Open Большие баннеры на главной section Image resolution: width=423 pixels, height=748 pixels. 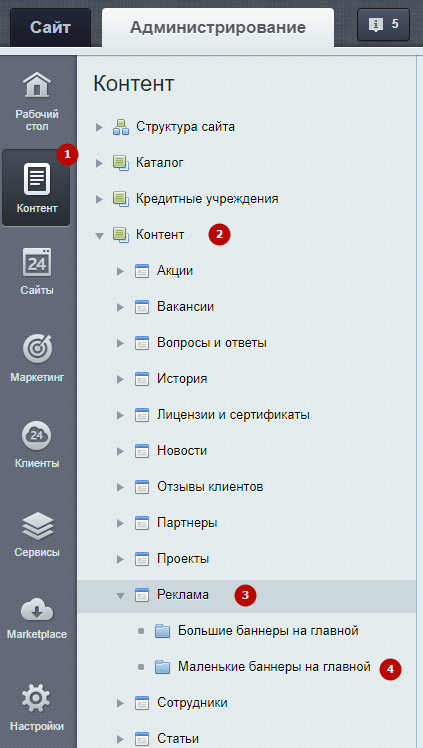coord(268,631)
